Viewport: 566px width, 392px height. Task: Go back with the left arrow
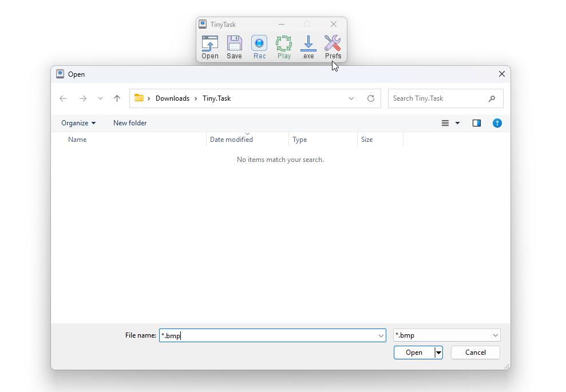pyautogui.click(x=63, y=98)
